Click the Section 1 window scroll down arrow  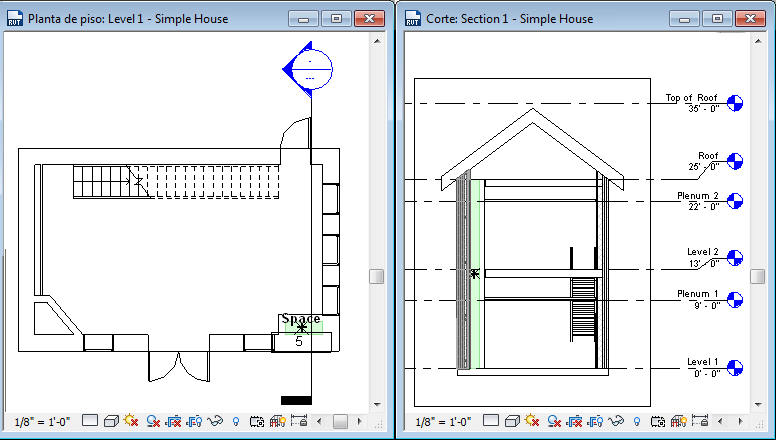pyautogui.click(x=758, y=404)
